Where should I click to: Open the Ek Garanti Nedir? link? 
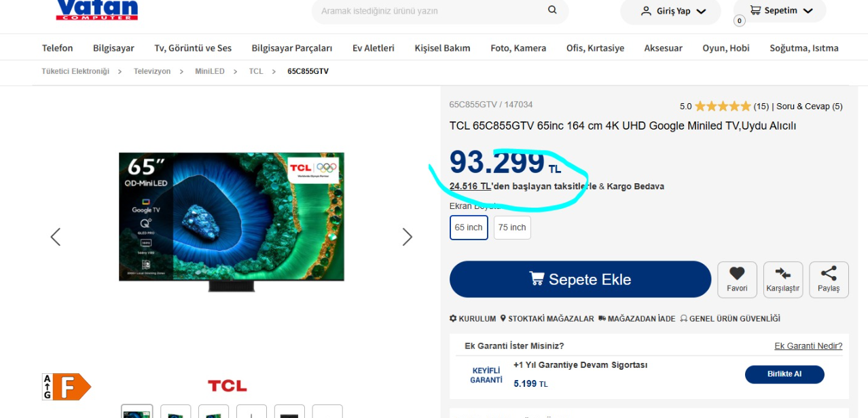[808, 346]
